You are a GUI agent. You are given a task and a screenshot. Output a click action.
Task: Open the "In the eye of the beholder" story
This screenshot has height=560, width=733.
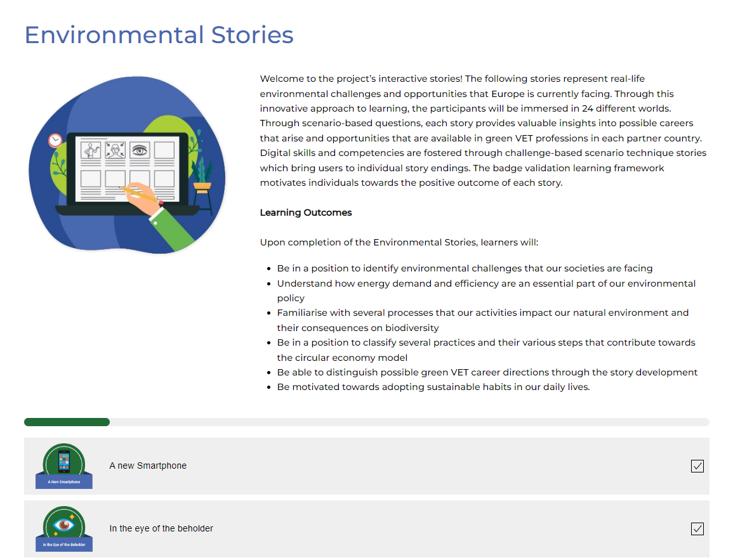click(161, 529)
